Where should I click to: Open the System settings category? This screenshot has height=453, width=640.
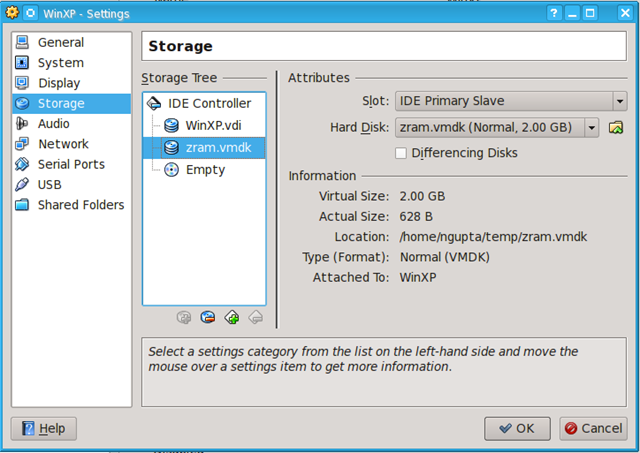pos(71,63)
